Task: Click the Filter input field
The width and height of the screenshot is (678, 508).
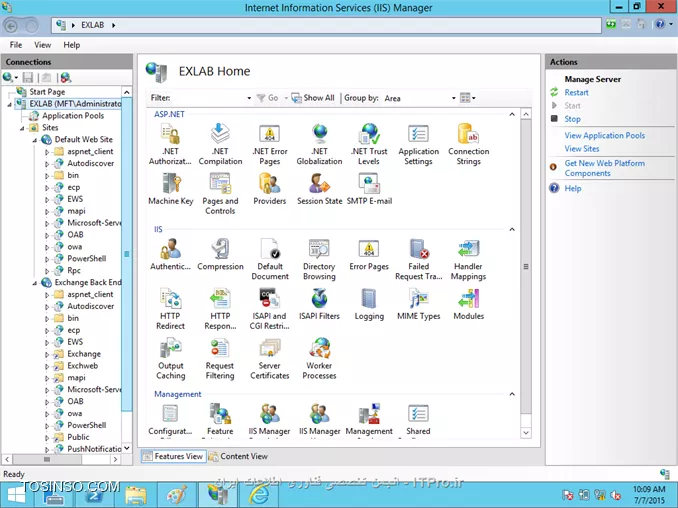Action: point(208,98)
